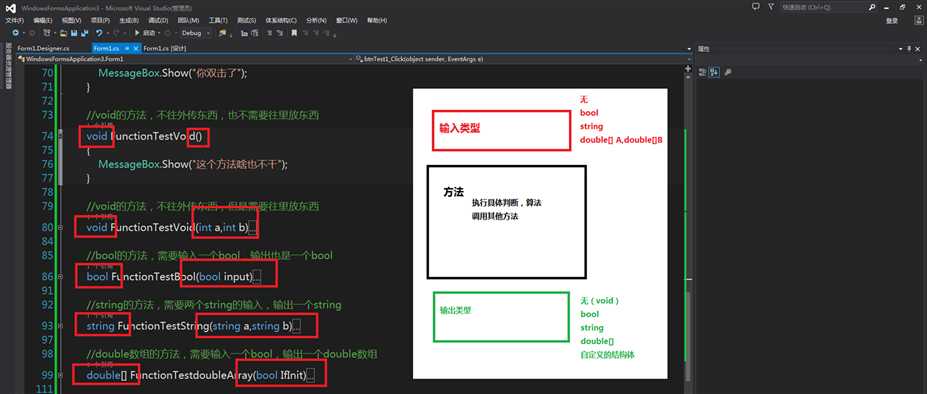
Task: Close the active Form1.cs tab
Action: [137, 49]
